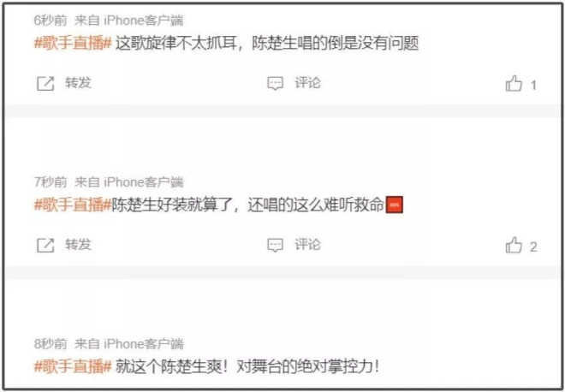Click the repost icon on the 6-second-old post
The height and width of the screenshot is (392, 565).
click(45, 84)
